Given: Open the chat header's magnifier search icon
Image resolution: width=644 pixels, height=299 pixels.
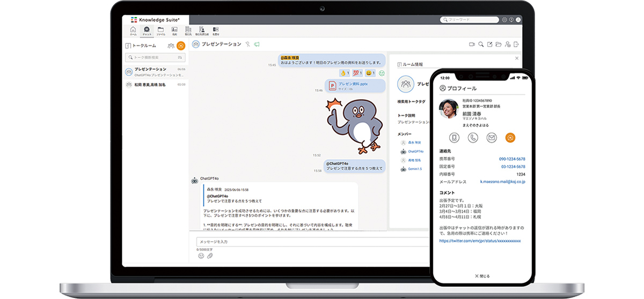Looking at the screenshot, I should pyautogui.click(x=481, y=44).
